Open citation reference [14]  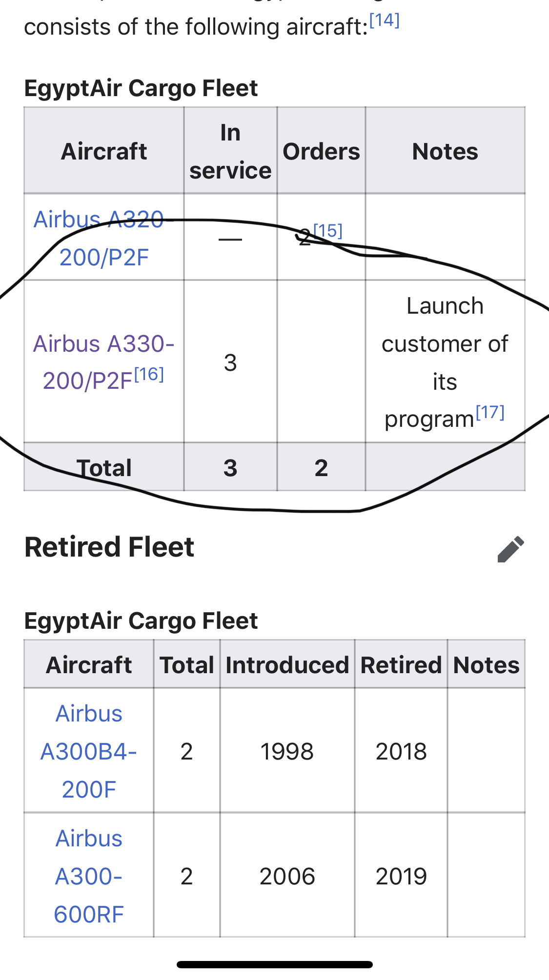coord(385,20)
